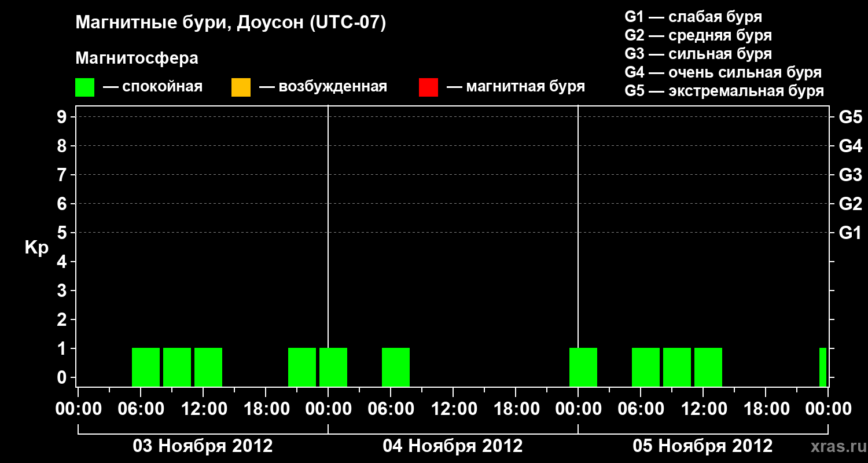Select legend line 'G4 — очень сильная буря'
Screen dimensions: 868x463
point(723,72)
